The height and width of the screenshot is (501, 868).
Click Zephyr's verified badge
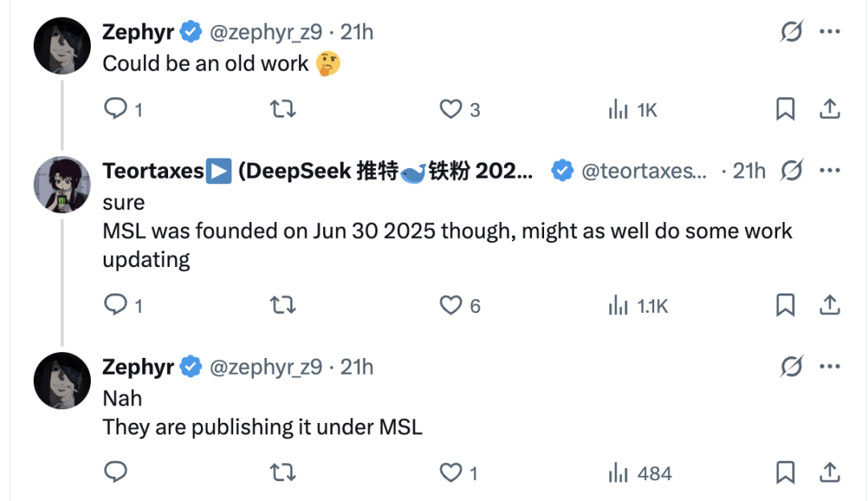pyautogui.click(x=189, y=31)
